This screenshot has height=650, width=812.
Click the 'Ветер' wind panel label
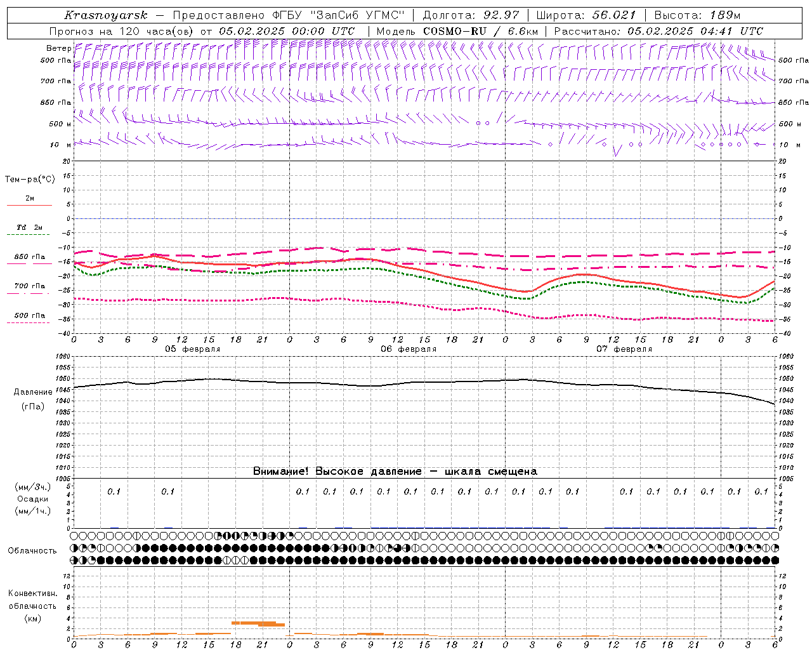point(58,48)
